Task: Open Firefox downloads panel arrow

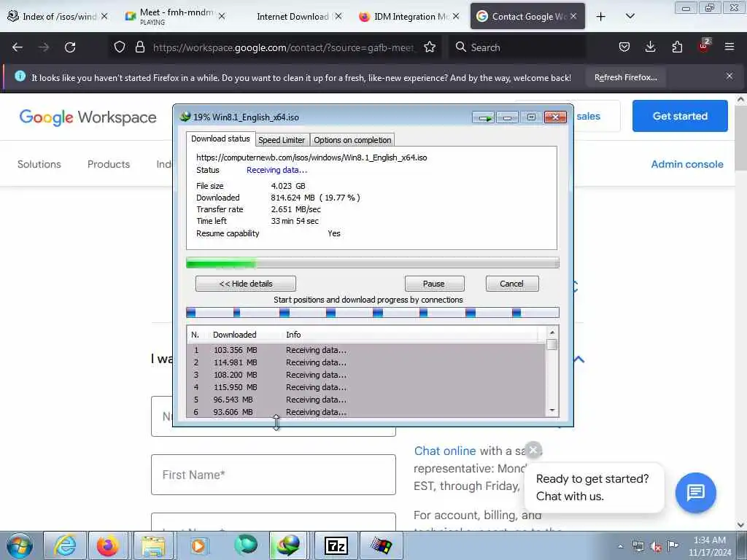Action: click(x=650, y=47)
